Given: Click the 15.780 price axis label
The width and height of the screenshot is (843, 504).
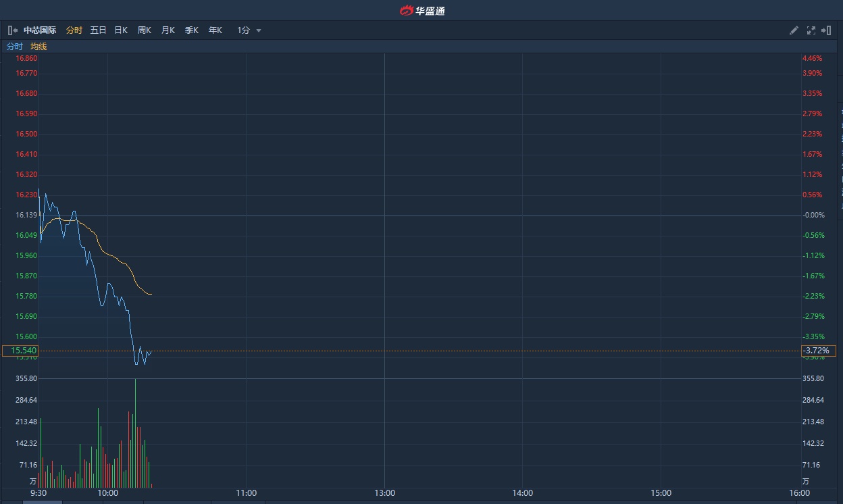Looking at the screenshot, I should click(26, 296).
